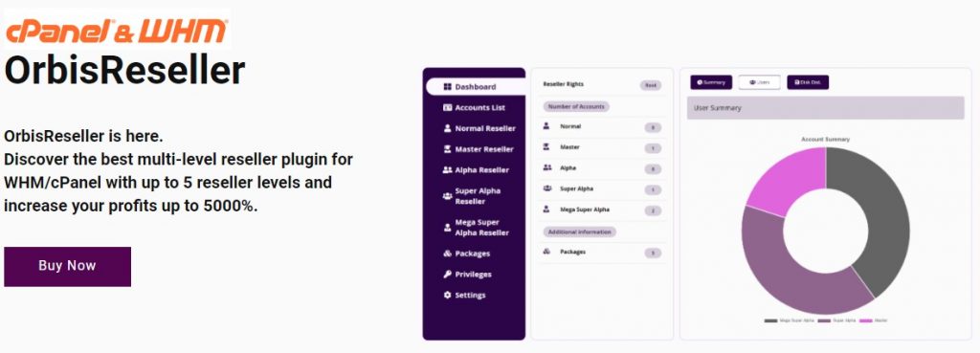The image size is (980, 353).
Task: Select the Accounts List card icon
Action: (x=447, y=107)
